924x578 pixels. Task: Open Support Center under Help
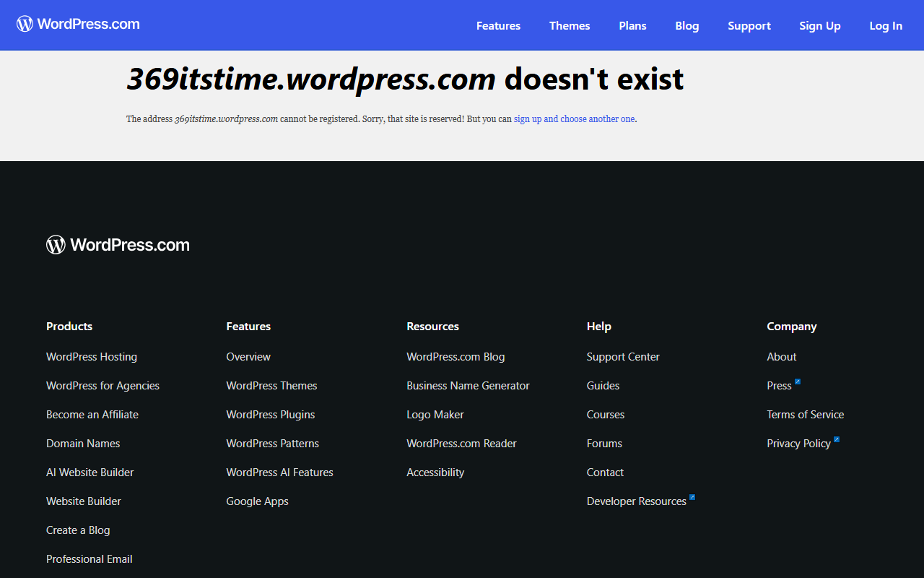click(x=623, y=357)
